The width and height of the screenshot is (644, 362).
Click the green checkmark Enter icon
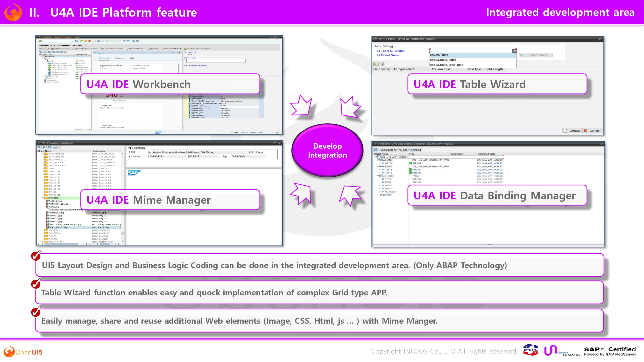40,41
